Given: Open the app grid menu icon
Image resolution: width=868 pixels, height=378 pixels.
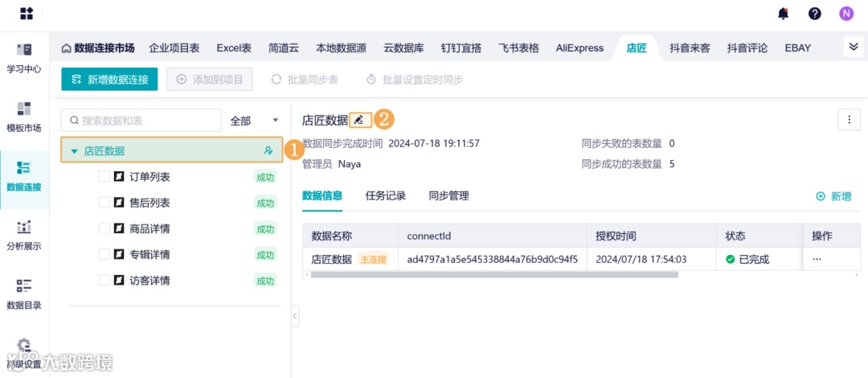Looking at the screenshot, I should 27,14.
